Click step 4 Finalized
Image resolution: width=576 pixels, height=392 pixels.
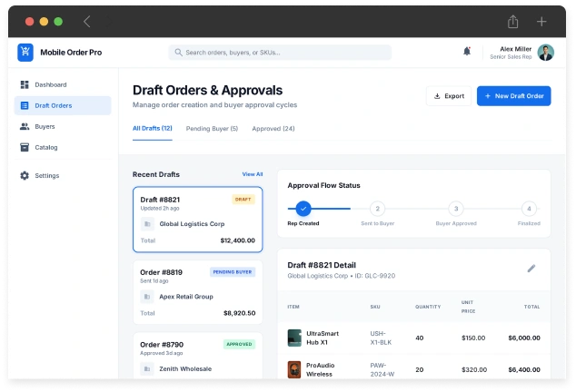[x=529, y=209]
